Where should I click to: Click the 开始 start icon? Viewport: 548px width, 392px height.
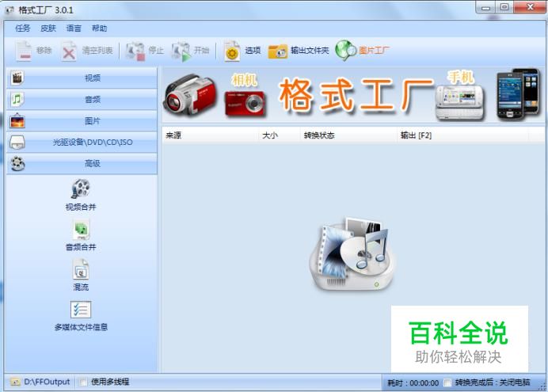coord(181,51)
